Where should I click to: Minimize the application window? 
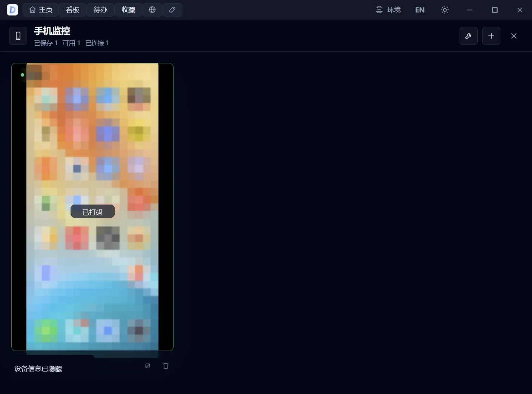(470, 10)
